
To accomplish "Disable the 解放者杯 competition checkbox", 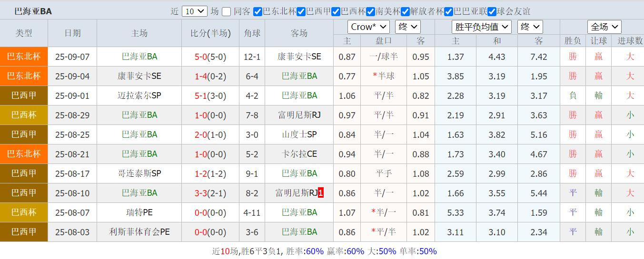I will [x=405, y=11].
